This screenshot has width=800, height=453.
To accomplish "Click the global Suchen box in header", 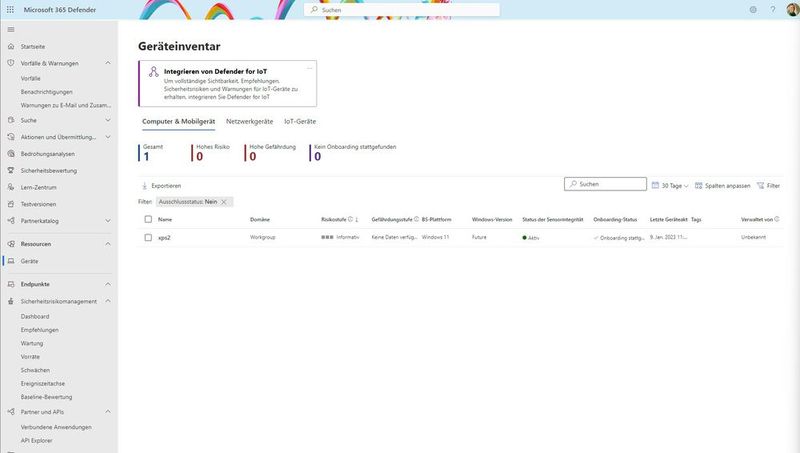I will click(402, 10).
